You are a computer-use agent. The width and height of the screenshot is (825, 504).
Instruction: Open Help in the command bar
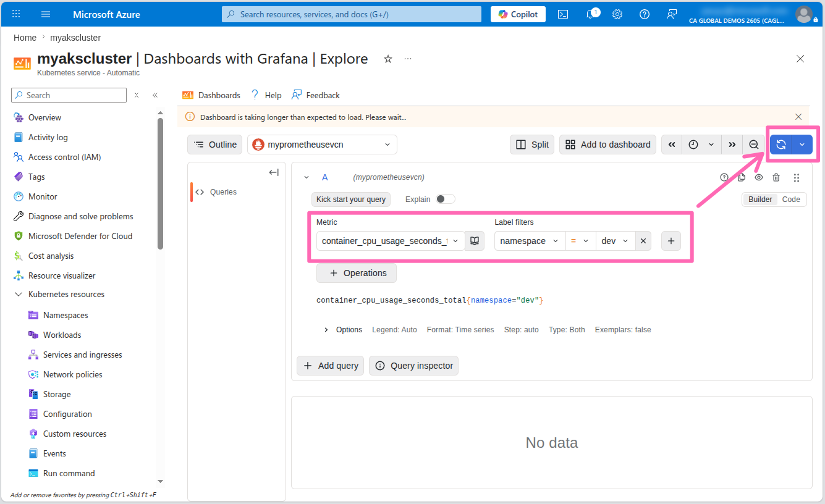[266, 95]
